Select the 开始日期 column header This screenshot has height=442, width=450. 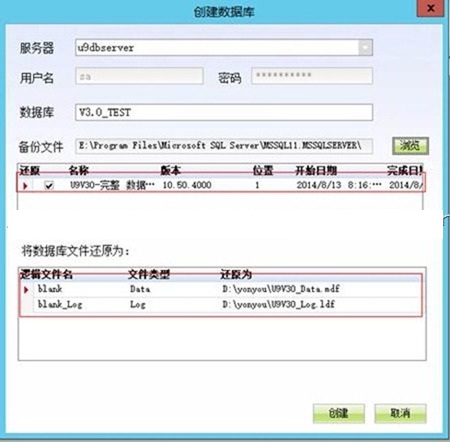pyautogui.click(x=316, y=170)
